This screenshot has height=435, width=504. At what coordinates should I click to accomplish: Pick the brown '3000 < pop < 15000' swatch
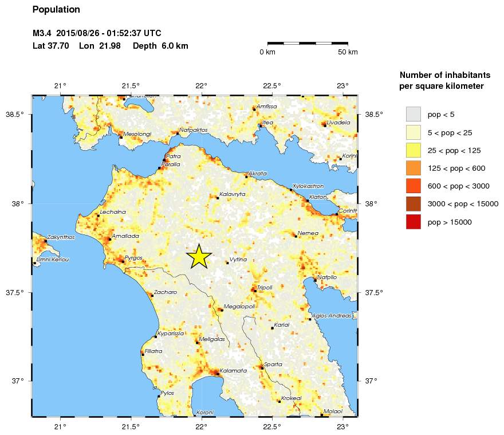coord(414,203)
